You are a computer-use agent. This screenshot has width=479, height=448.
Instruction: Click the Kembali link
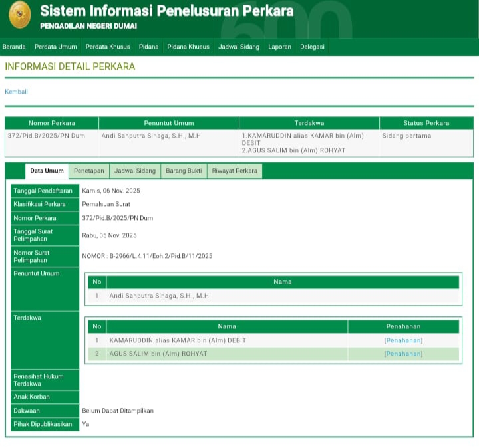(17, 92)
